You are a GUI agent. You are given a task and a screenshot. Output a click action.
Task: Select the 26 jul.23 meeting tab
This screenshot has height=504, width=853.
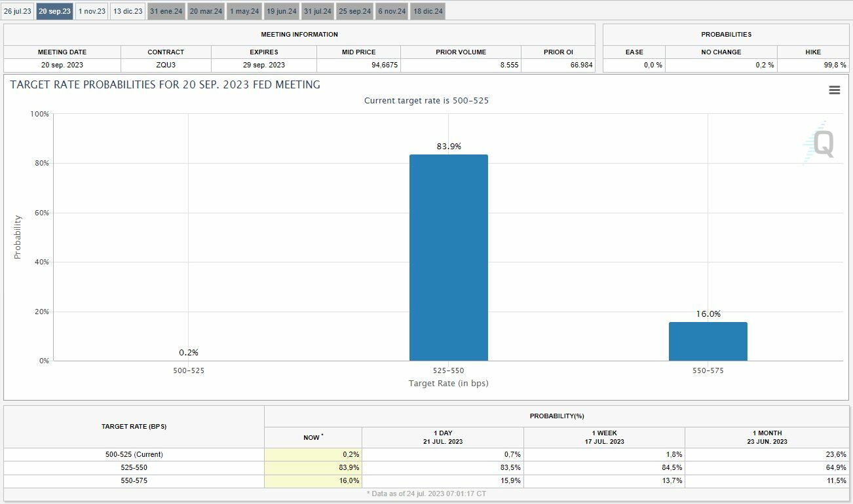pos(17,11)
